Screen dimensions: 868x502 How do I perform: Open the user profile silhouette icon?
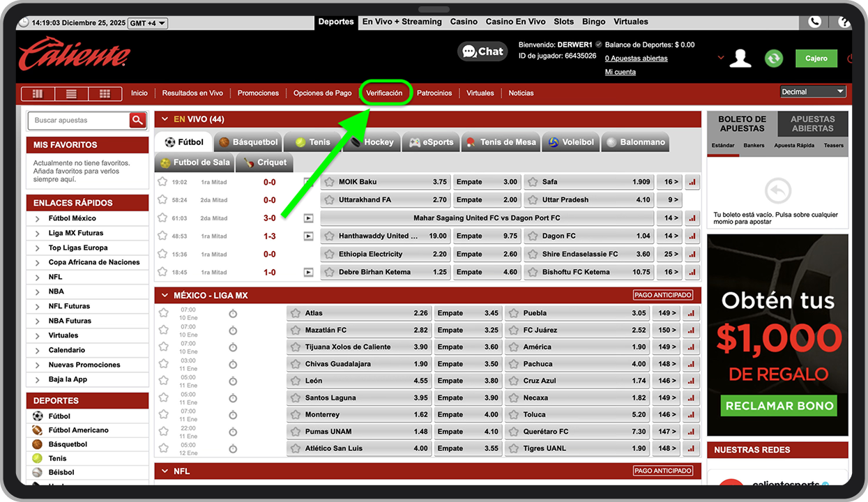point(740,59)
